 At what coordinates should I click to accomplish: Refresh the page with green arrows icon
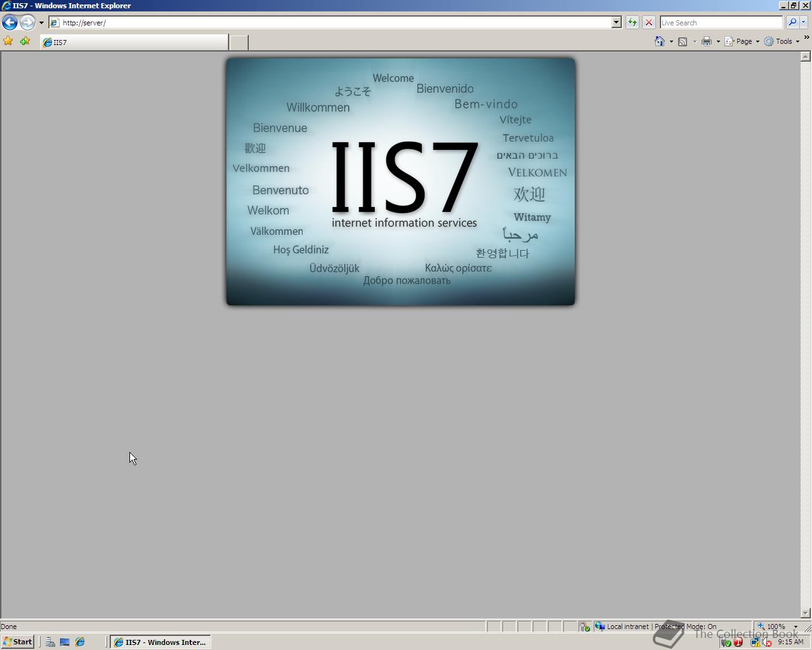(x=632, y=22)
